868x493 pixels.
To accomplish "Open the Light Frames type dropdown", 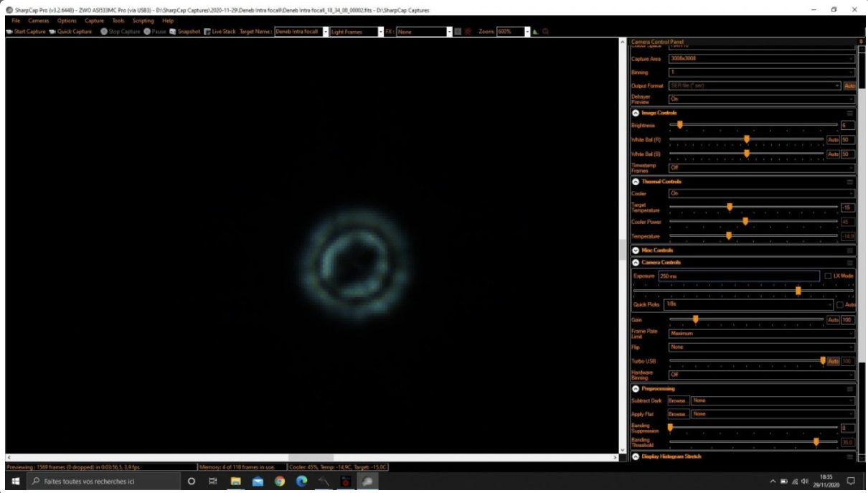I will pos(356,32).
